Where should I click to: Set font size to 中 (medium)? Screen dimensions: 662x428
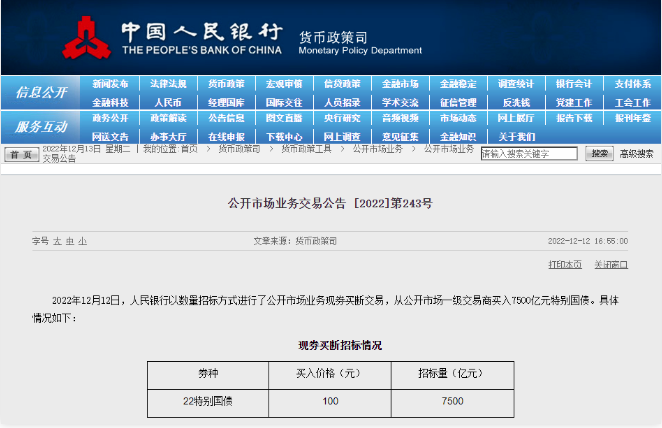click(70, 241)
